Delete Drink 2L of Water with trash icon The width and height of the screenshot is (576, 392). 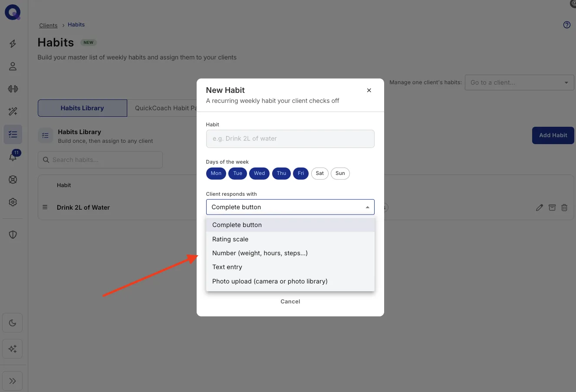pos(564,208)
